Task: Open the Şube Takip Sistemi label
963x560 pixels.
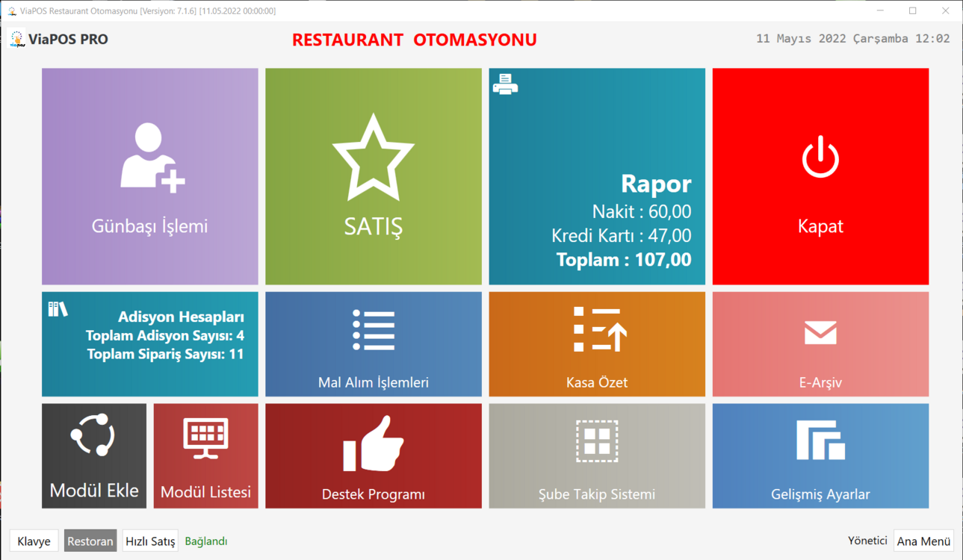Action: pyautogui.click(x=597, y=494)
